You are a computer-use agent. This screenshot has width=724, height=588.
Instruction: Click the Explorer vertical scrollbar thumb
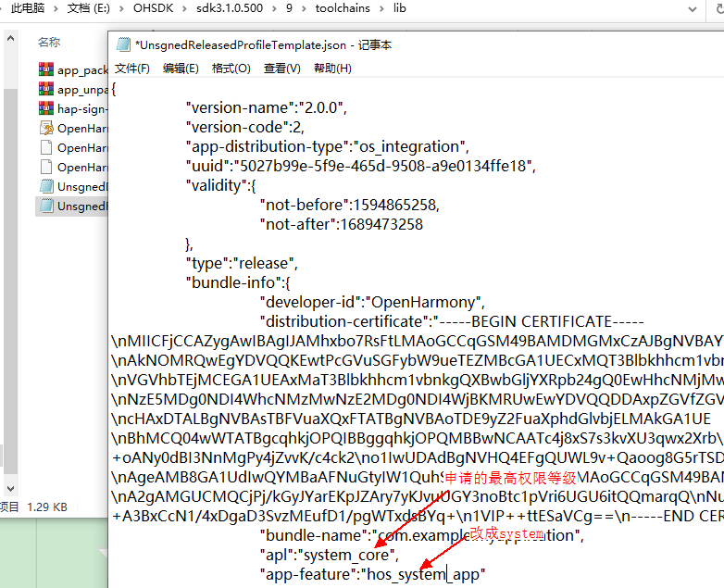coord(10,281)
